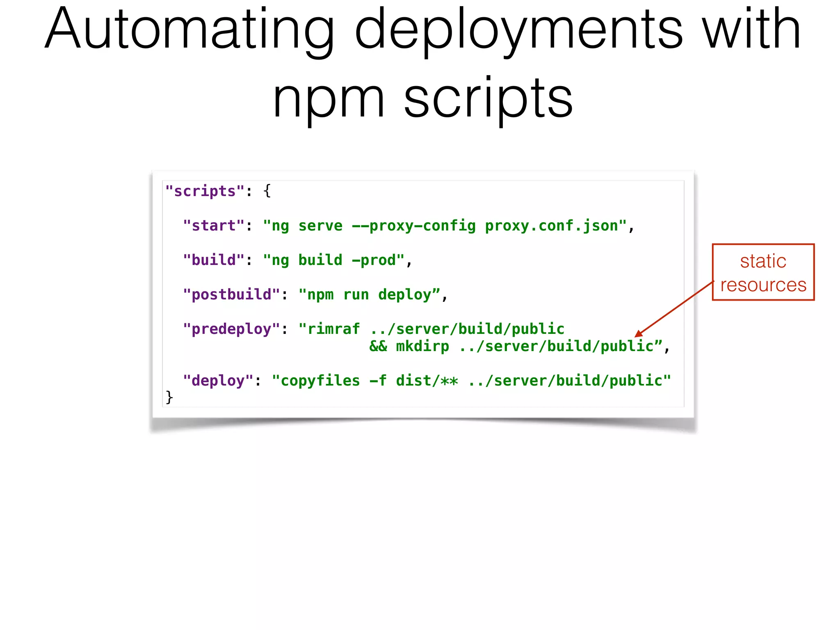Viewport: 840px width, 630px height.
Task: Click "npm scripts" in the title
Action: tap(422, 98)
